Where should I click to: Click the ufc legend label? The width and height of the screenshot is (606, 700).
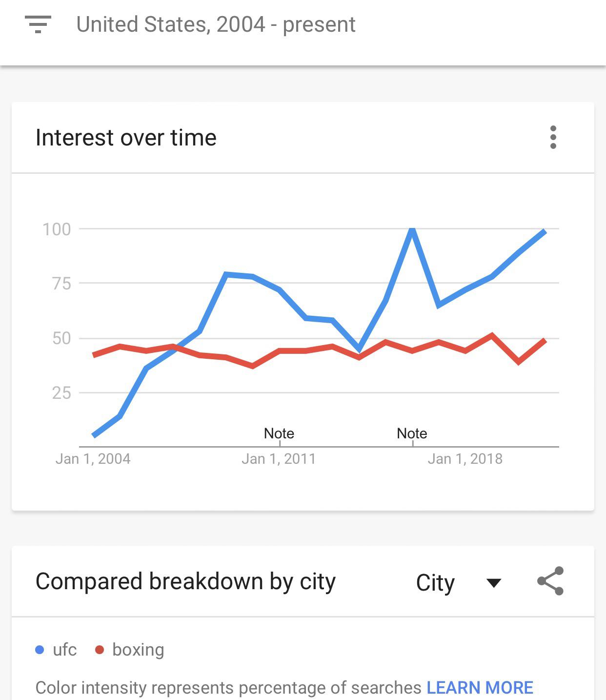[x=65, y=650]
